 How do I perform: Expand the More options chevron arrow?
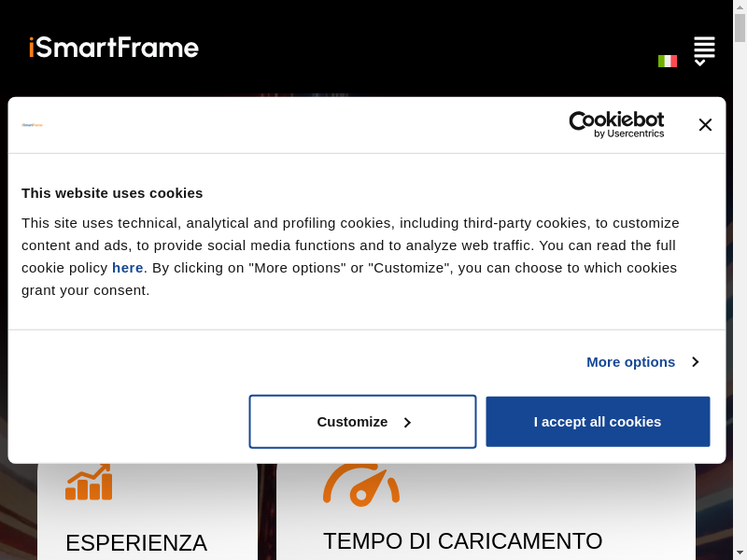695,362
